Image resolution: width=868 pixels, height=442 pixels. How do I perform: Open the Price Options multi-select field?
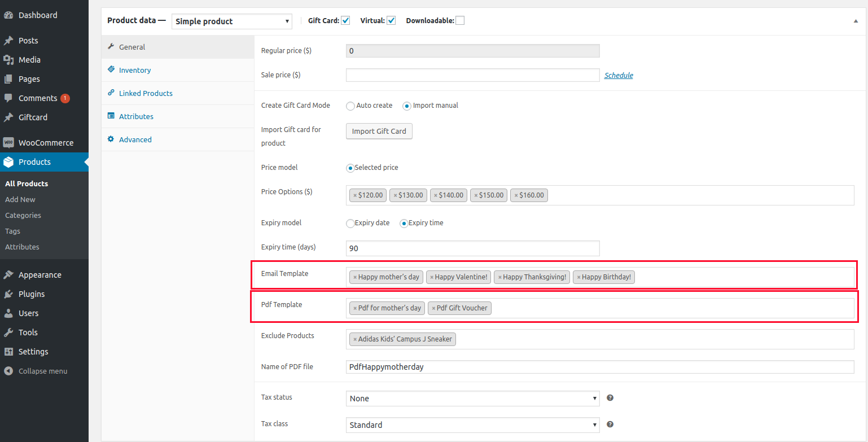pyautogui.click(x=600, y=195)
